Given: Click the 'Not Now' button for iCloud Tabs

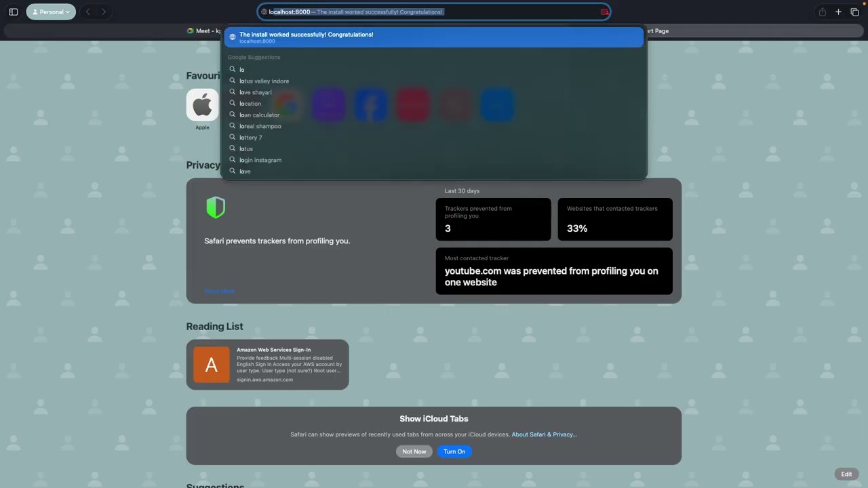Looking at the screenshot, I should tap(414, 451).
